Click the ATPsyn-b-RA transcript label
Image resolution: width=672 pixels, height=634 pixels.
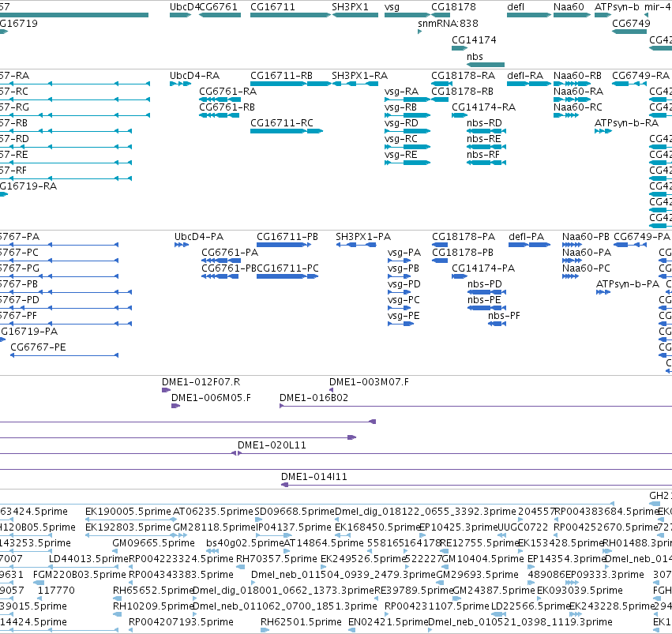point(626,123)
